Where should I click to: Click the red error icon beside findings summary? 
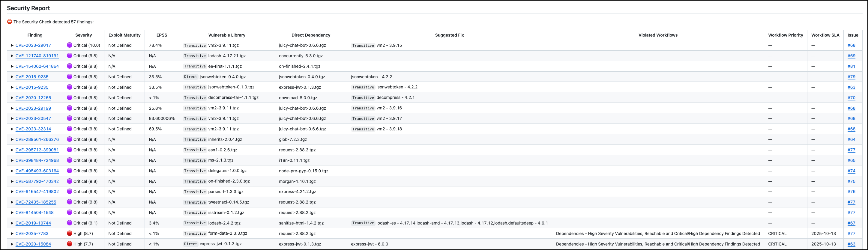coord(9,22)
